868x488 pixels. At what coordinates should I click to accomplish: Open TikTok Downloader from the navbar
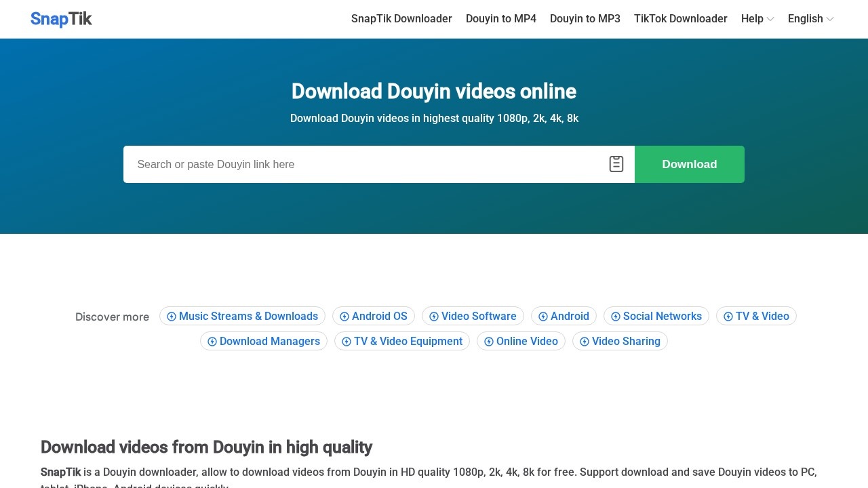tap(680, 19)
